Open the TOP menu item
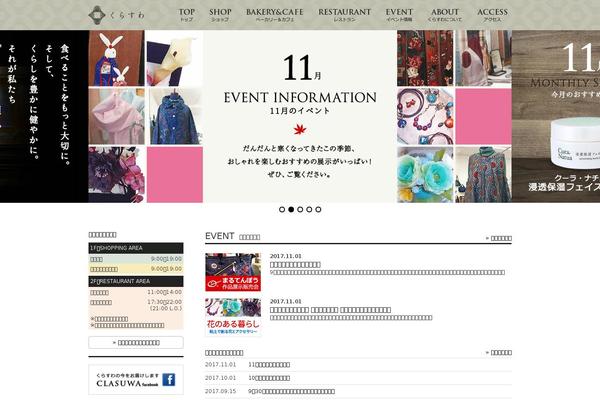Image resolution: width=600 pixels, height=400 pixels. click(x=186, y=15)
